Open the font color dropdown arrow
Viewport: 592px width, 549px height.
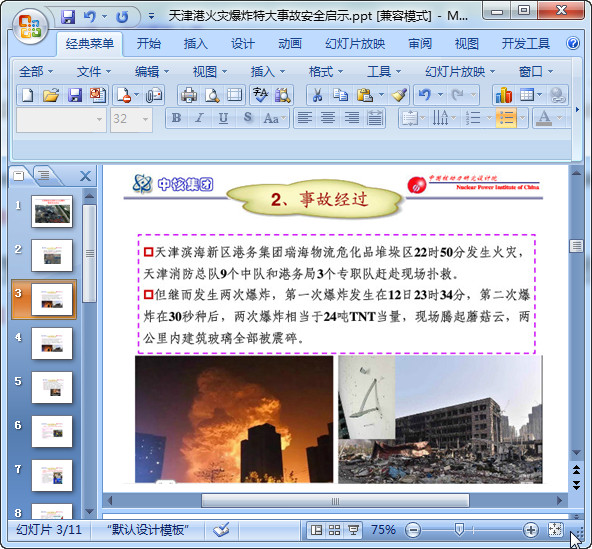(x=560, y=118)
